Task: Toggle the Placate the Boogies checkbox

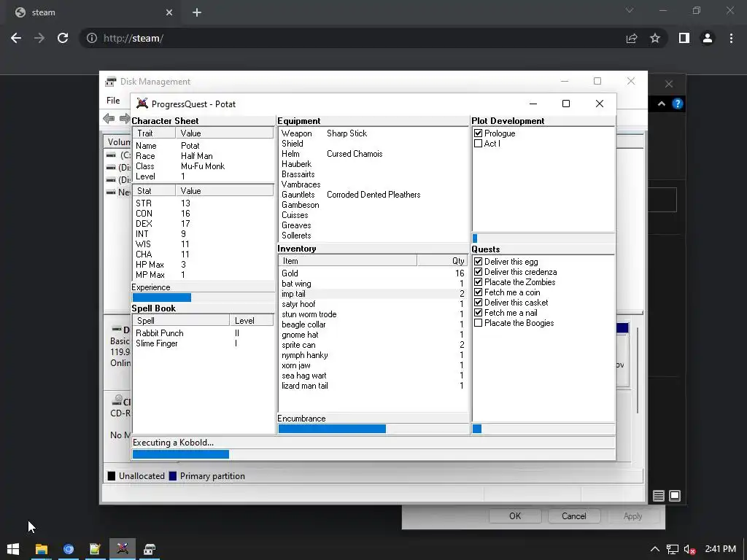Action: (479, 323)
